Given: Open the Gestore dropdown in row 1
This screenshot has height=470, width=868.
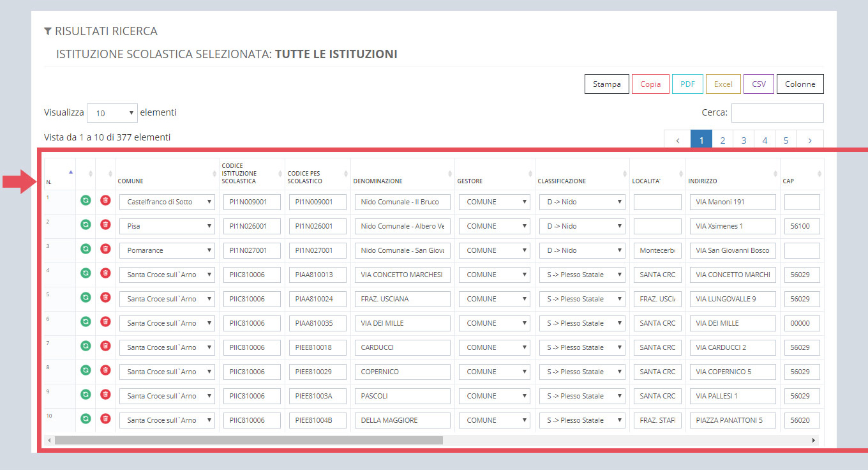Looking at the screenshot, I should tap(495, 202).
